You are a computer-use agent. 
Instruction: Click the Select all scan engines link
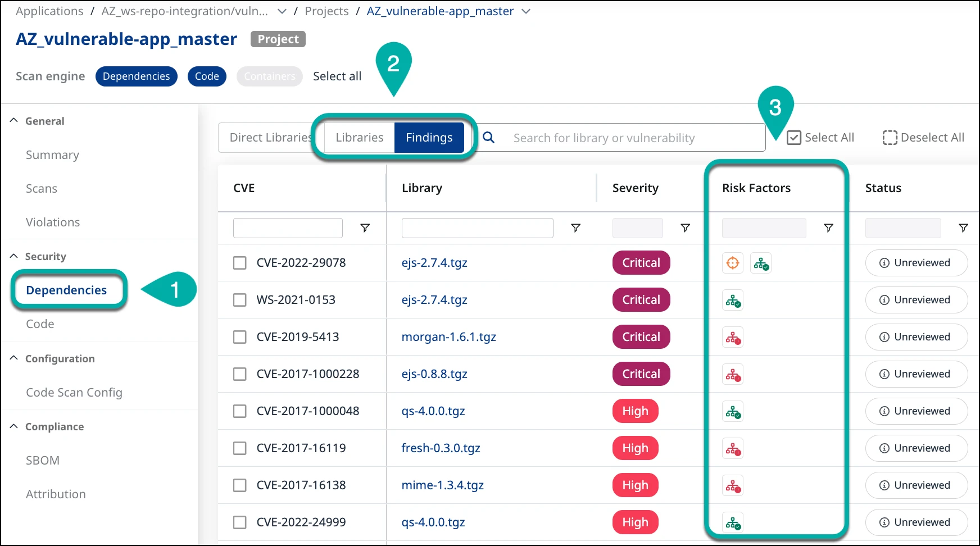(x=337, y=76)
